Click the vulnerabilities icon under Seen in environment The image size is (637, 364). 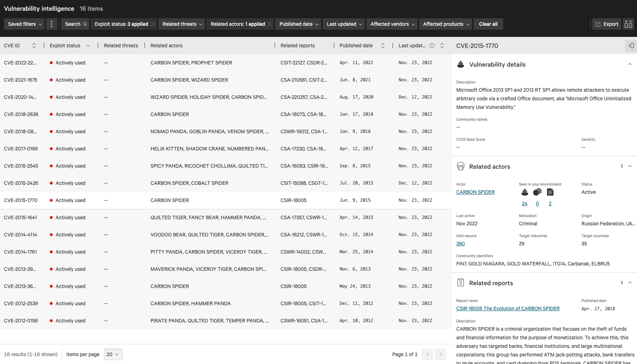click(525, 192)
